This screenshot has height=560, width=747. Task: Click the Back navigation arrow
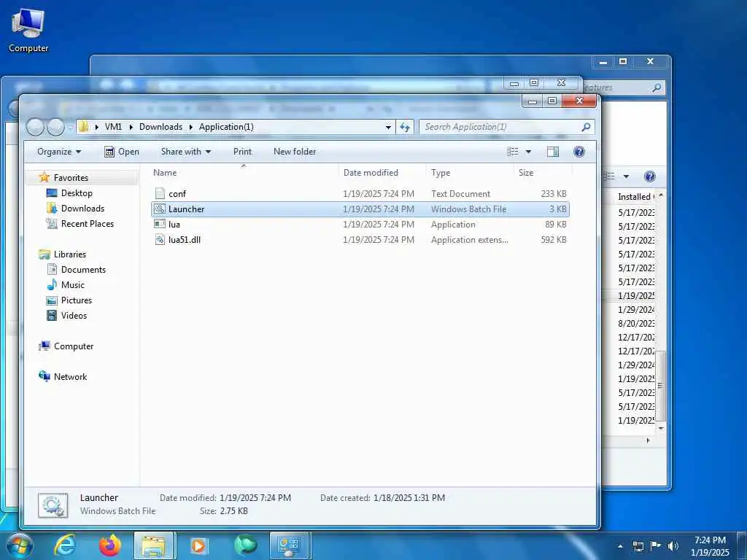35,127
